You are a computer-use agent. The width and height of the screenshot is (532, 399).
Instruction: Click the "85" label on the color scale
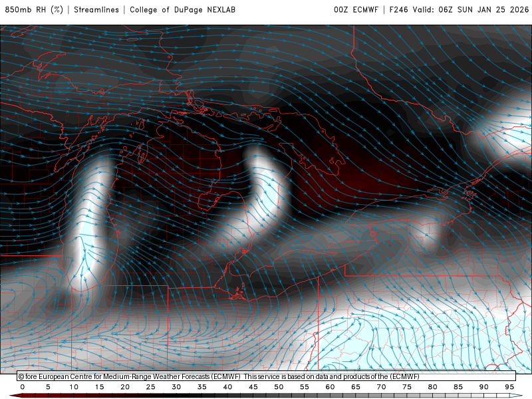(458, 387)
